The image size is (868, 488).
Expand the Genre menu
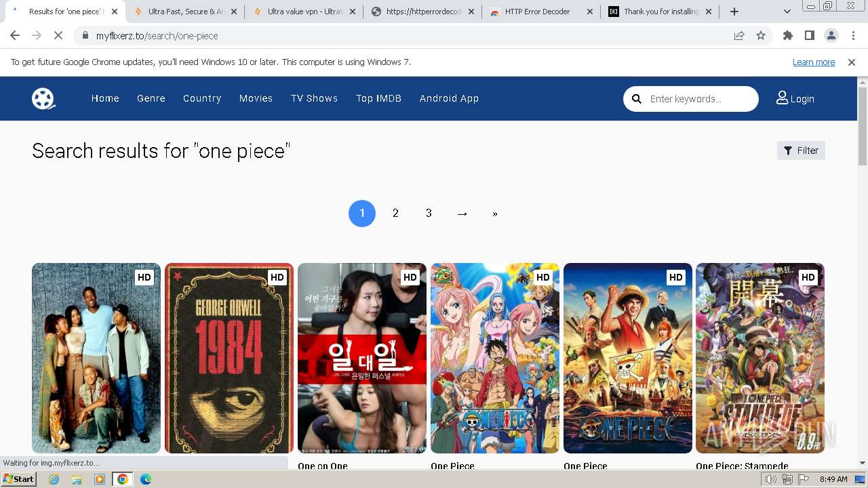click(x=151, y=98)
